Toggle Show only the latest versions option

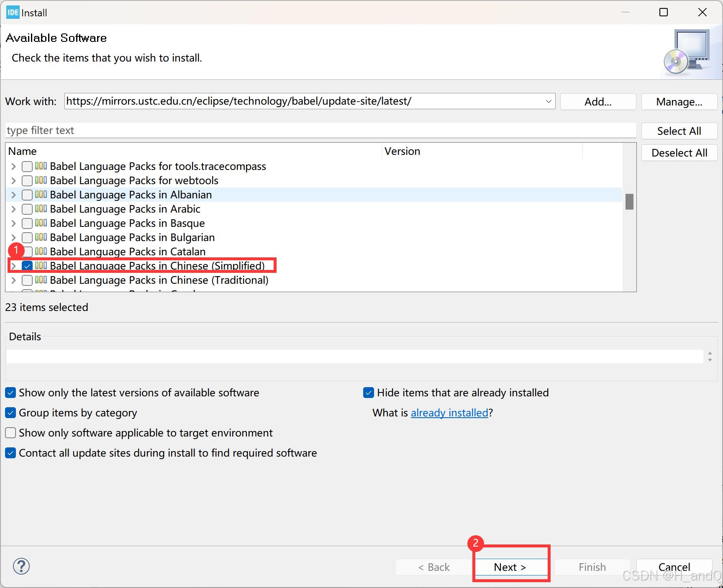point(10,393)
